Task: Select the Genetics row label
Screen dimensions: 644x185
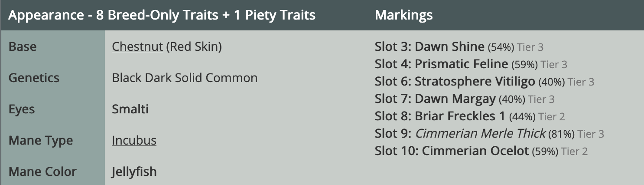Action: [34, 78]
